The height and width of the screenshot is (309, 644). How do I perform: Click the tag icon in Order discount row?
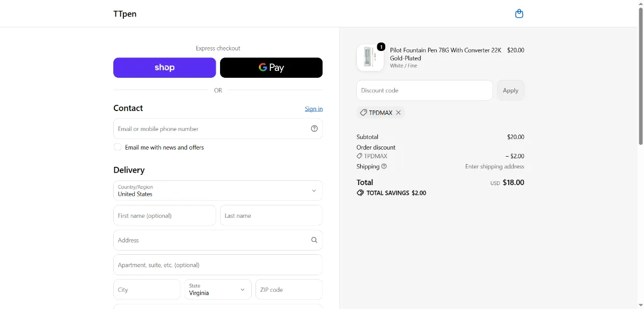[x=360, y=157]
